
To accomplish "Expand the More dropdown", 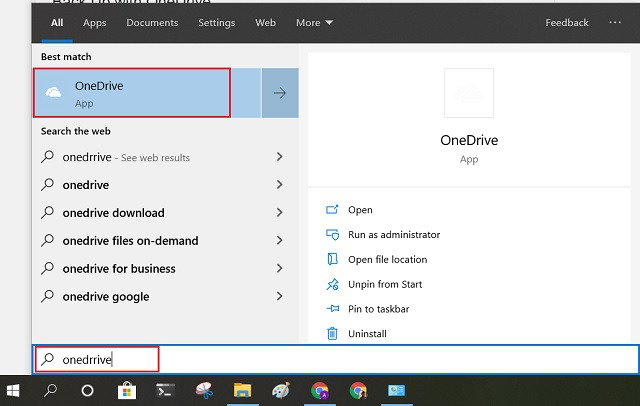I will (x=314, y=22).
